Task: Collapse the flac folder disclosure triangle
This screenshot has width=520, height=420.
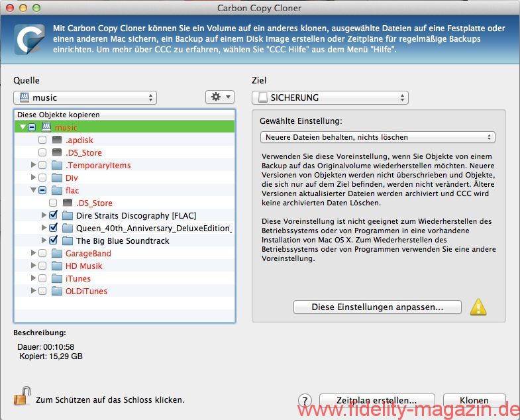Action: [33, 191]
